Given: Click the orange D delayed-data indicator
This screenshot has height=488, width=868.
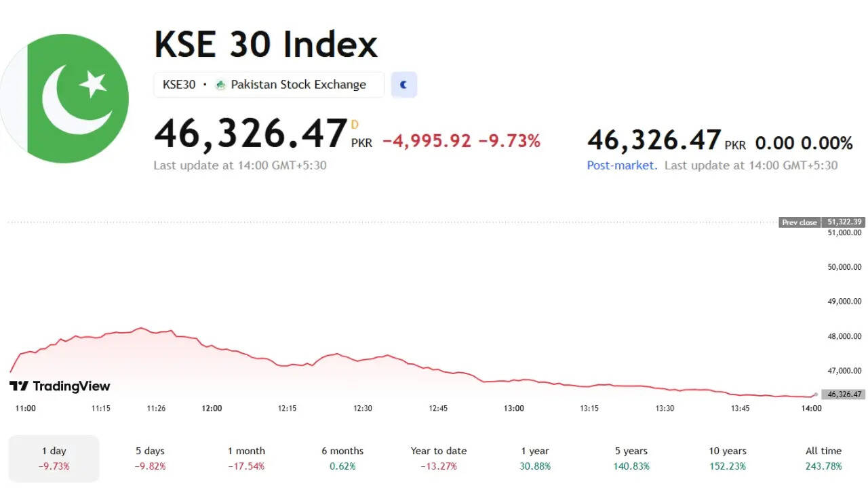Looking at the screenshot, I should point(354,124).
